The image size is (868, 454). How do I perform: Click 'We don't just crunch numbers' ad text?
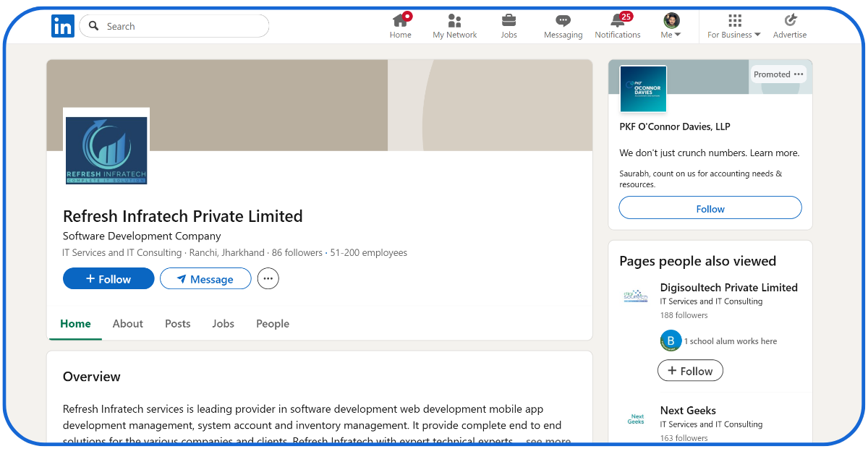[x=710, y=153]
